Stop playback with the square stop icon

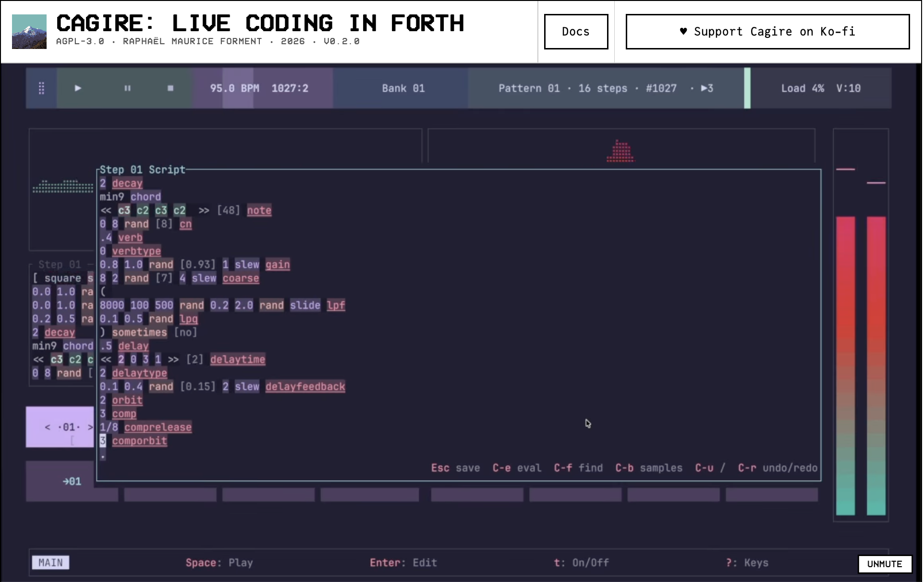pyautogui.click(x=170, y=88)
